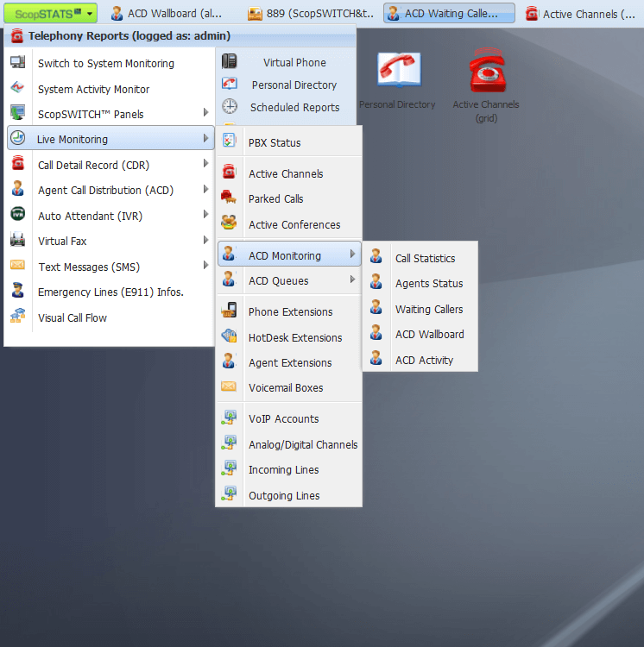644x647 pixels.
Task: Select Waiting Callers from ACD Monitoring
Action: 428,309
